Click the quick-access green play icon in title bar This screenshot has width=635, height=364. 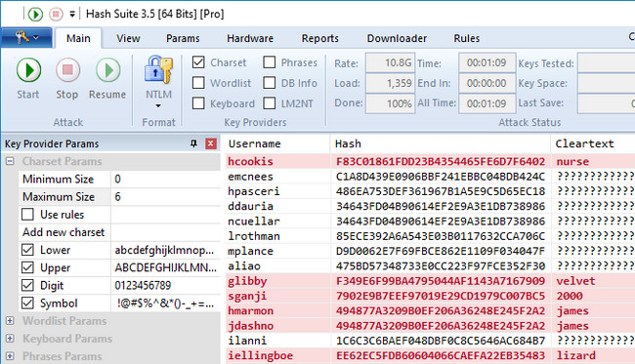pos(35,15)
